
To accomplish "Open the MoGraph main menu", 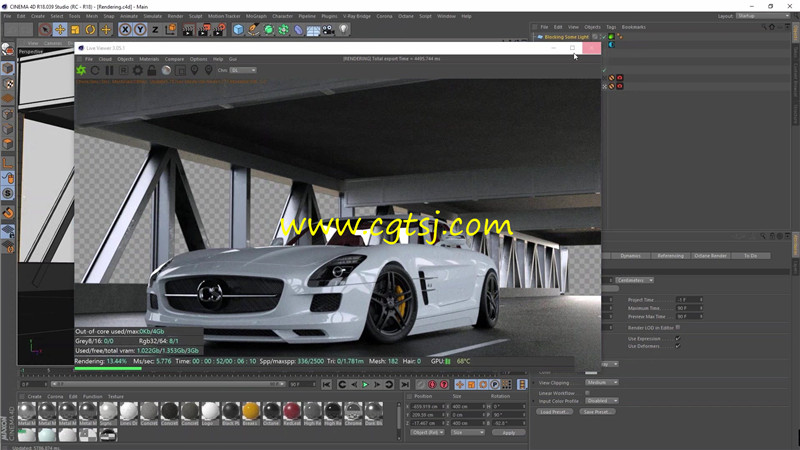I will pyautogui.click(x=256, y=16).
